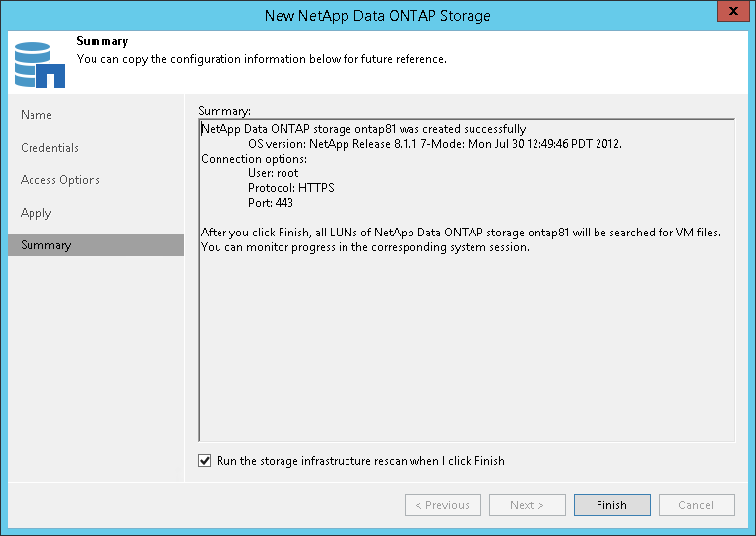This screenshot has width=756, height=536.
Task: Go to the Name step
Action: [36, 115]
